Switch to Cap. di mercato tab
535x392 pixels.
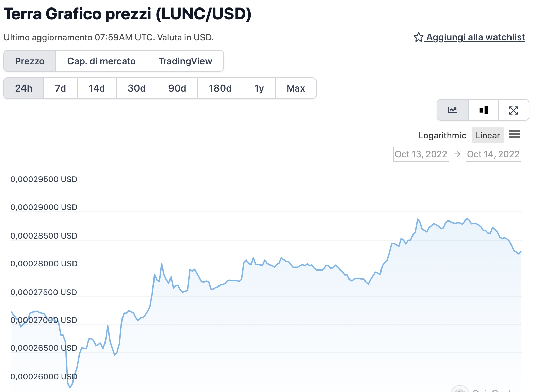pos(101,61)
